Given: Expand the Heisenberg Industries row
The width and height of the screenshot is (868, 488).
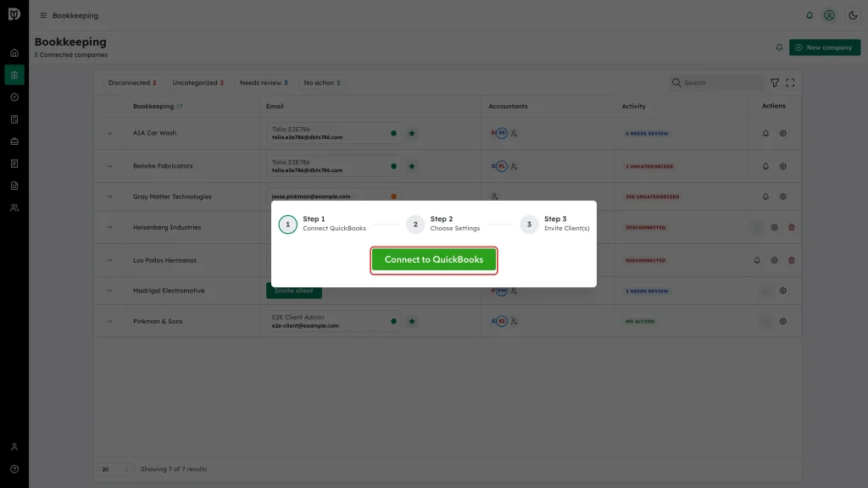Looking at the screenshot, I should [109, 227].
